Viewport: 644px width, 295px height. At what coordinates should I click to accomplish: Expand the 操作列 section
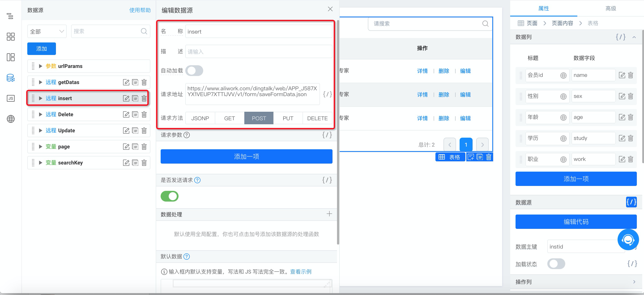[x=634, y=282]
